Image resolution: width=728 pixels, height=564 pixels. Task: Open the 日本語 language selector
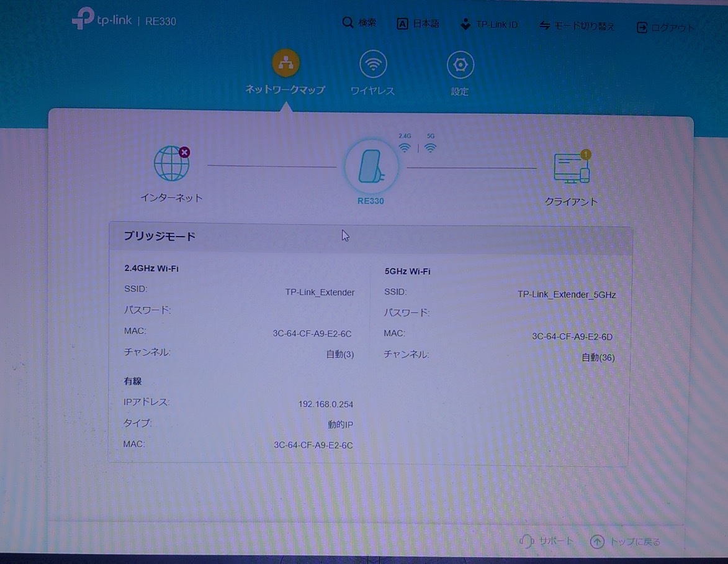click(418, 23)
